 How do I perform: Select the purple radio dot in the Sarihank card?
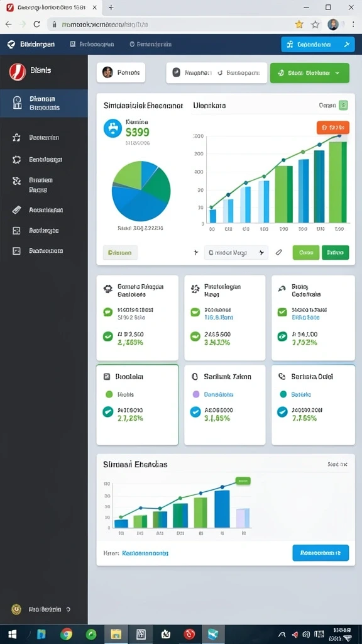click(x=196, y=394)
